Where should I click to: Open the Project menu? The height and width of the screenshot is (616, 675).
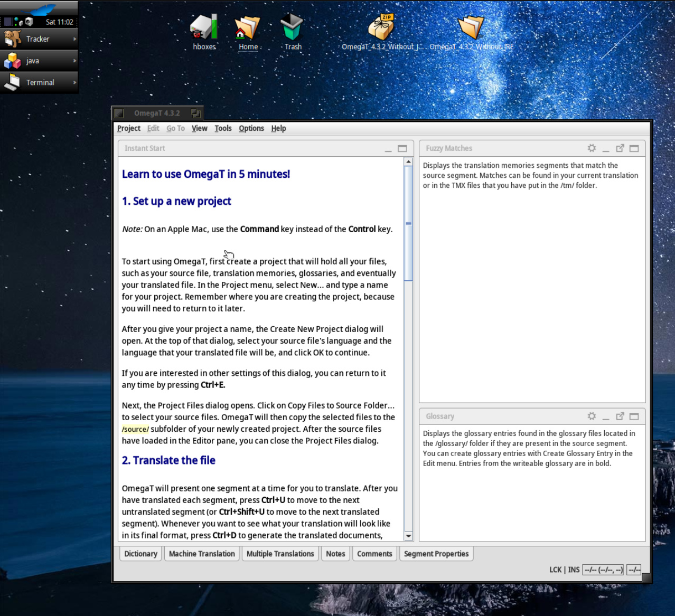click(129, 128)
